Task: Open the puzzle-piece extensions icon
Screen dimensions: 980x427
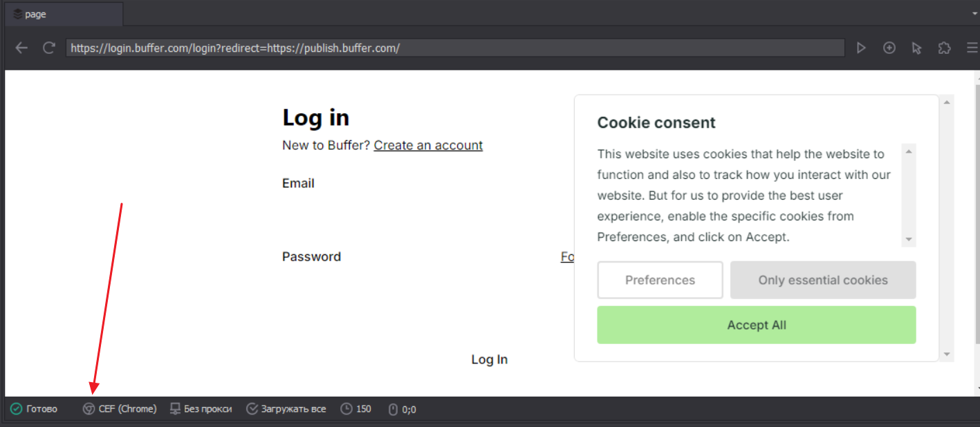Action: tap(945, 48)
